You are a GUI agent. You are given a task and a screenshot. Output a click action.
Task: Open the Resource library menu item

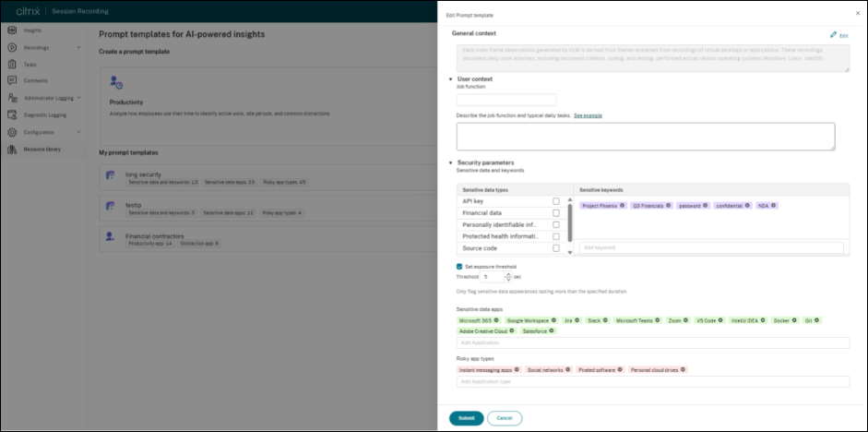tap(43, 149)
